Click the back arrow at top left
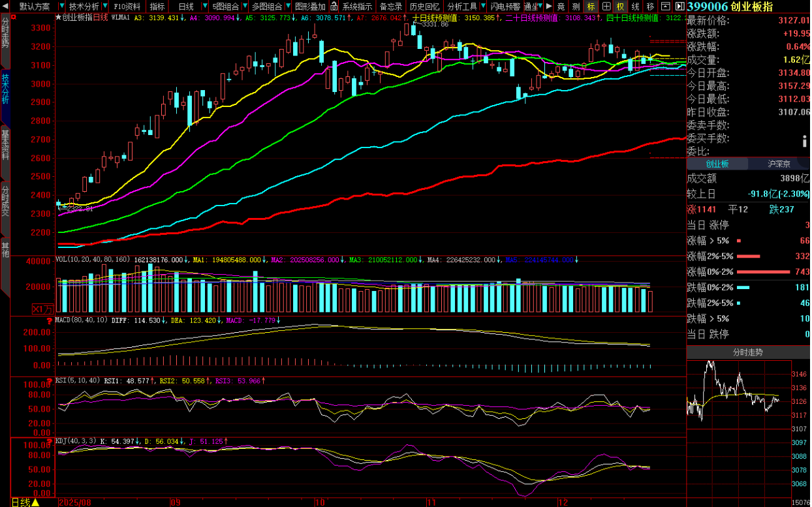Image resolution: width=812 pixels, height=507 pixels. 6,7
